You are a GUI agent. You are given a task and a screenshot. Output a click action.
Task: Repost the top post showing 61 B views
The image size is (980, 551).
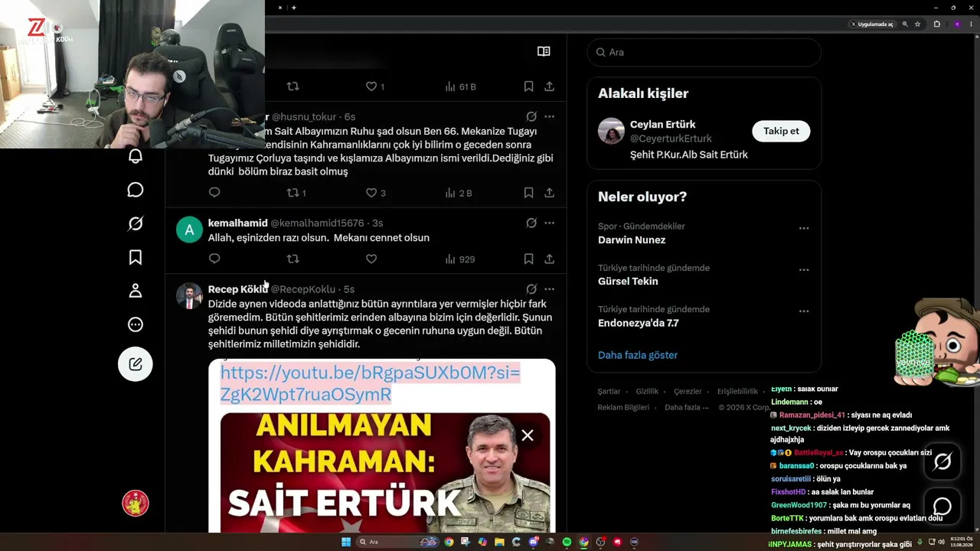click(x=292, y=86)
